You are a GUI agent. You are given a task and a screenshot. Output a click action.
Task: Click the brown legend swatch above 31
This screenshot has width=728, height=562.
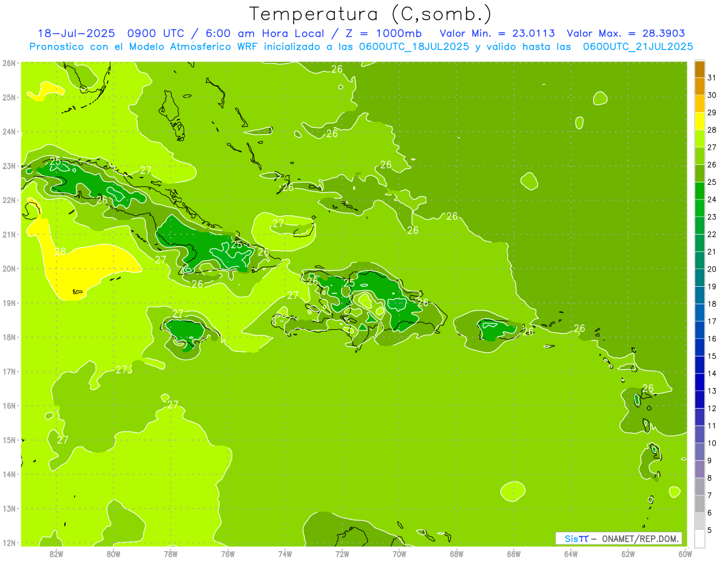[x=699, y=69]
